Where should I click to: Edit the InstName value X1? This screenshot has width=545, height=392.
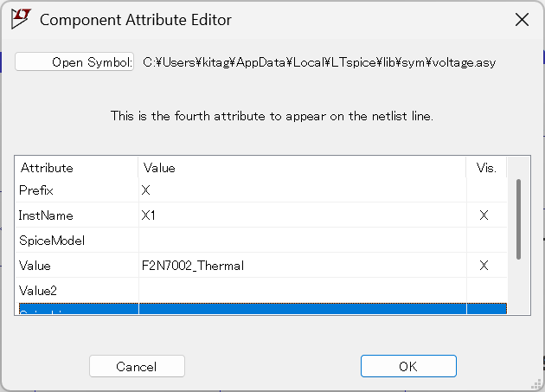pos(303,215)
